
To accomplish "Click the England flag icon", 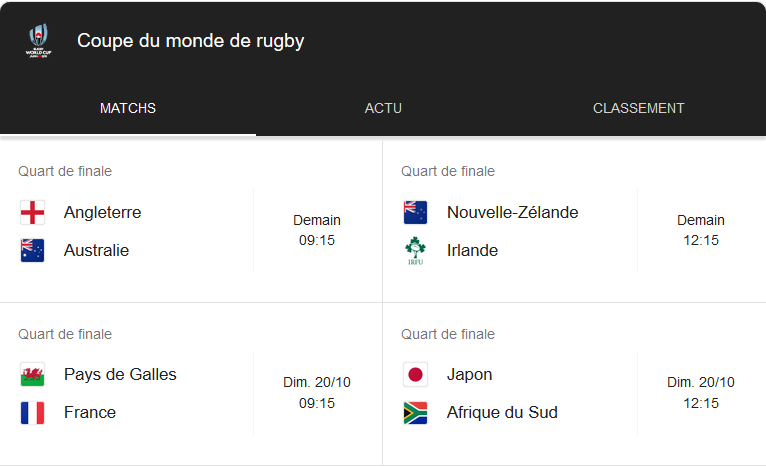I will 32,212.
